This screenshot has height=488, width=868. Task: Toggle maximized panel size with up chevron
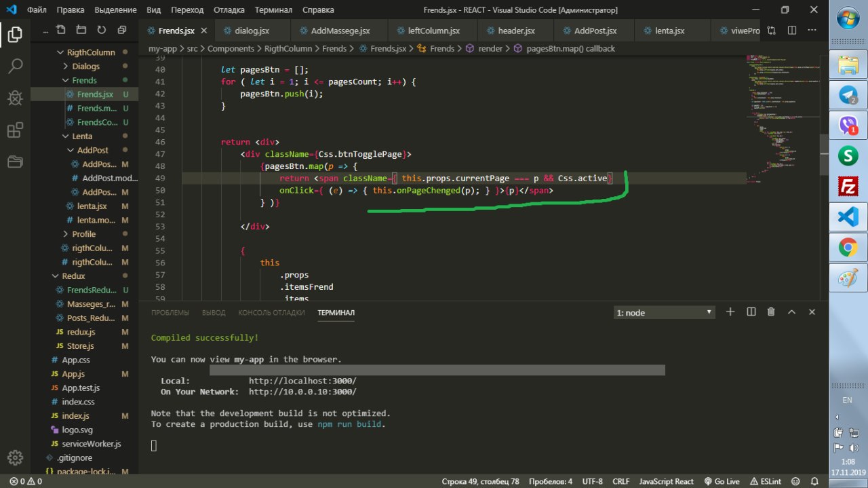click(x=791, y=312)
